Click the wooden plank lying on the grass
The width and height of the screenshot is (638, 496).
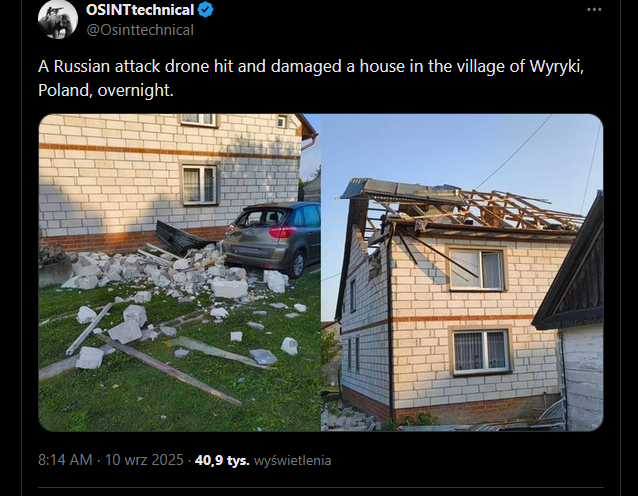[169, 370]
